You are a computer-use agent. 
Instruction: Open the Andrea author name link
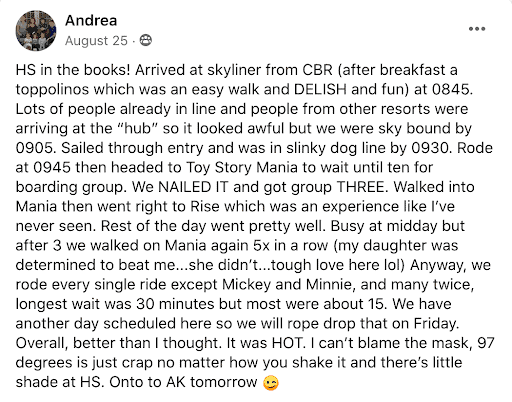[91, 21]
